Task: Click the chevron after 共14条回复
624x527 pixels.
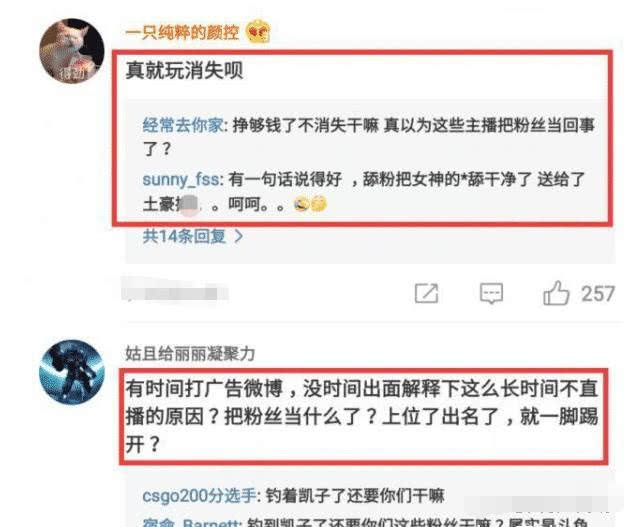Action: pos(239,236)
